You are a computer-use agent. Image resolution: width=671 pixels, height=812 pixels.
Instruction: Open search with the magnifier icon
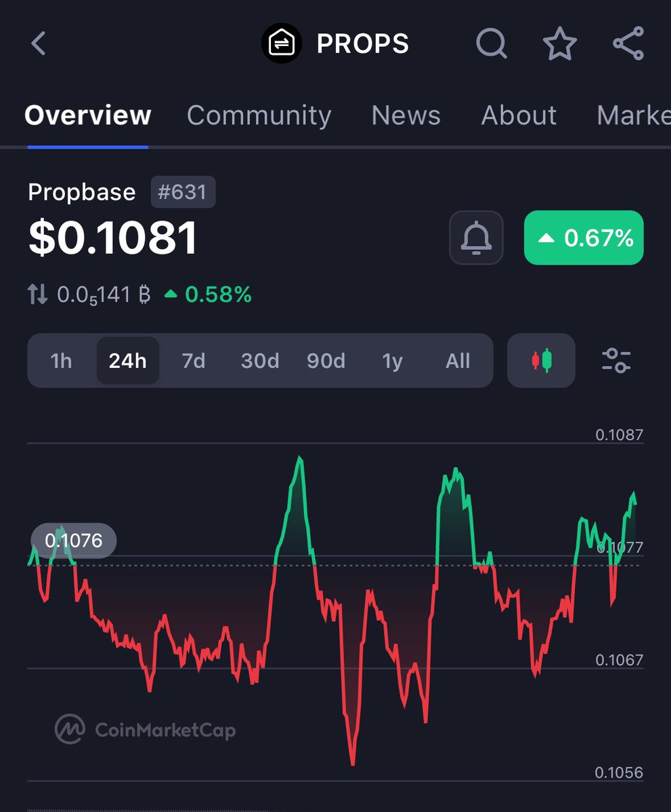click(492, 44)
